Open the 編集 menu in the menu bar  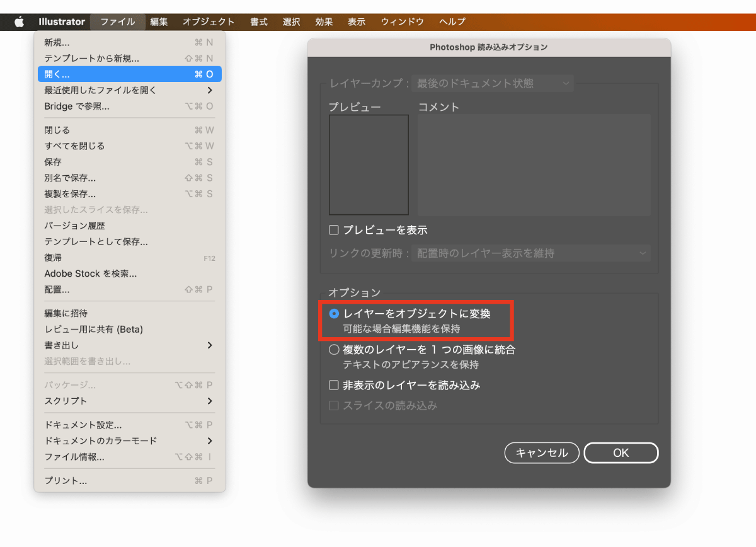(x=159, y=21)
